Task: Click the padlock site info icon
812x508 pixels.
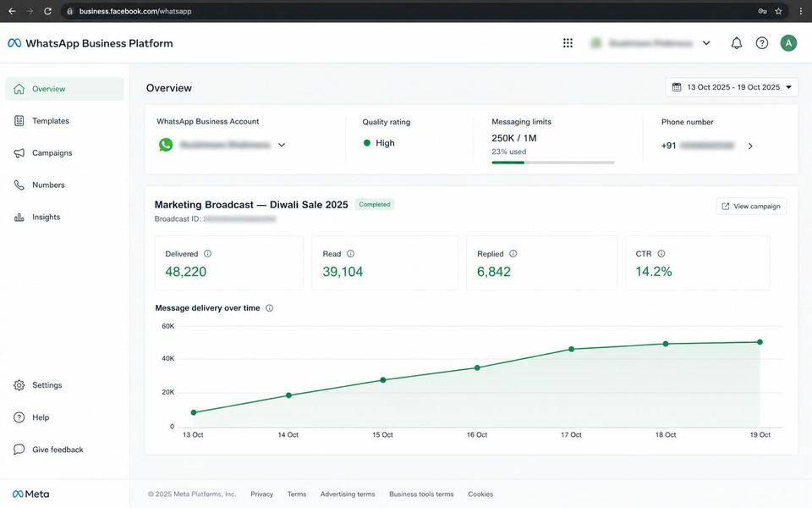Action: pyautogui.click(x=70, y=11)
